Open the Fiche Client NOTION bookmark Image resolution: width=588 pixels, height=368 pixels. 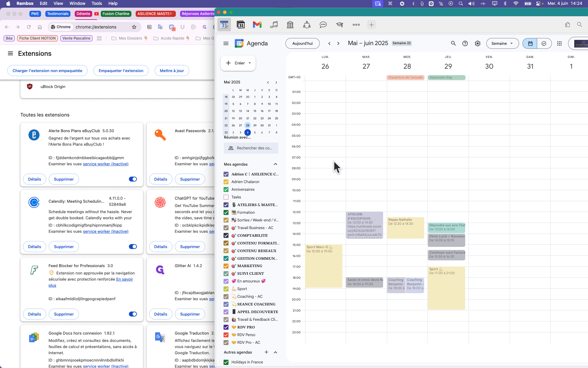[x=38, y=38]
